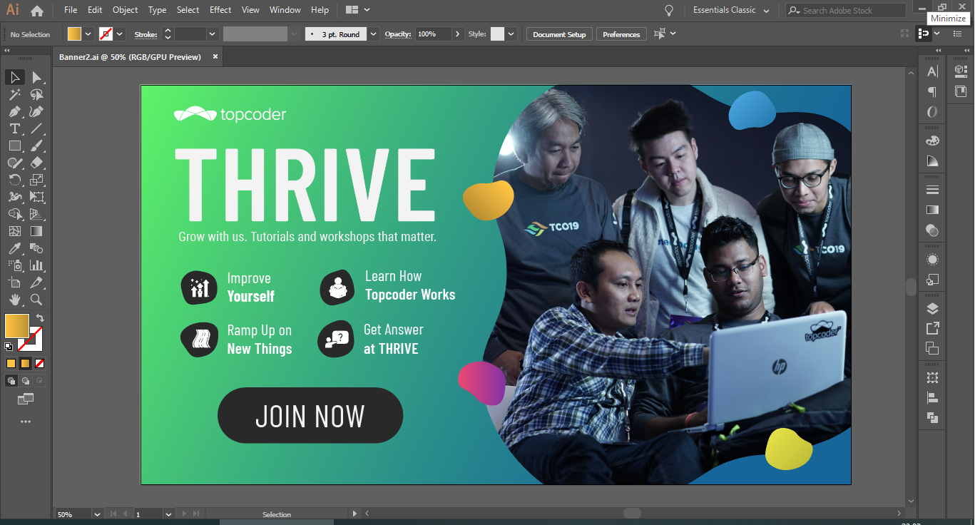980x525 pixels.
Task: Open the artboard navigation dropdown
Action: tap(168, 514)
